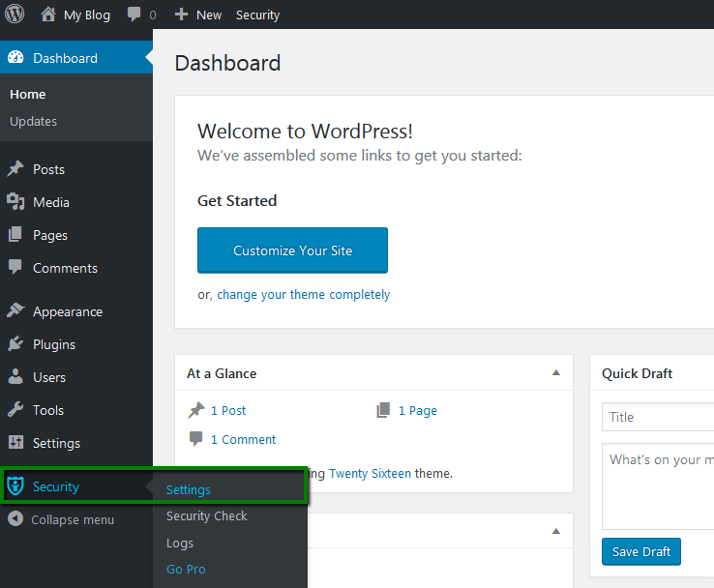Open Security Check submenu item
Screen dimensions: 714x588
(x=207, y=516)
